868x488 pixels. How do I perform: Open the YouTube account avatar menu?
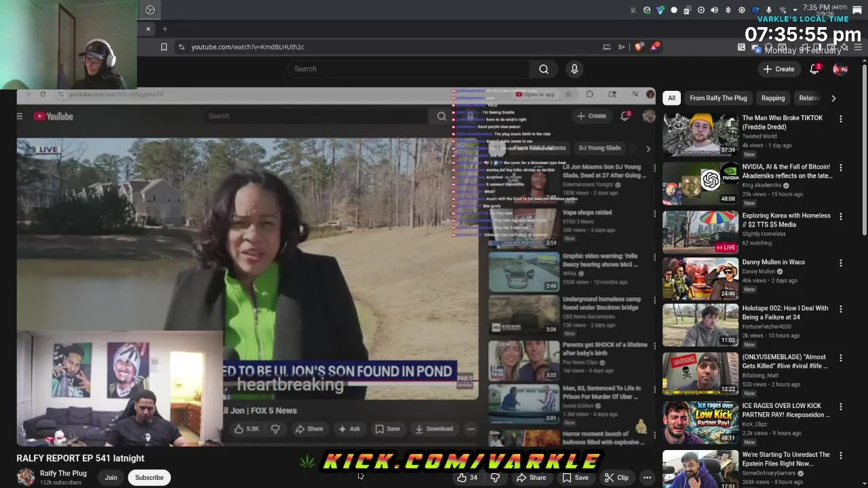(840, 68)
